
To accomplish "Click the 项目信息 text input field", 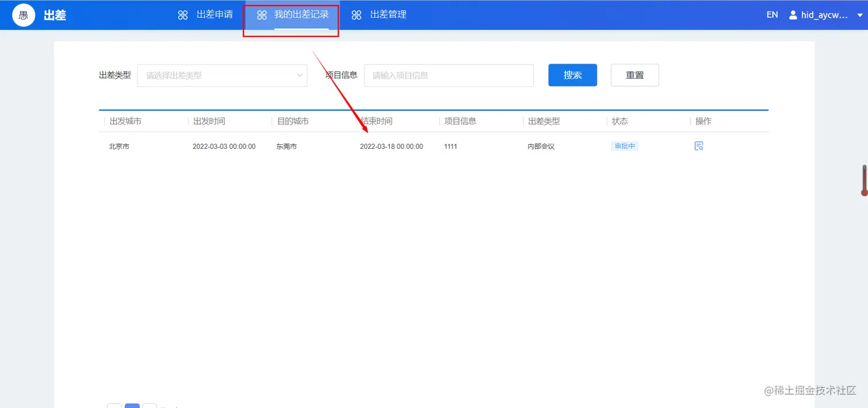I will pyautogui.click(x=448, y=75).
